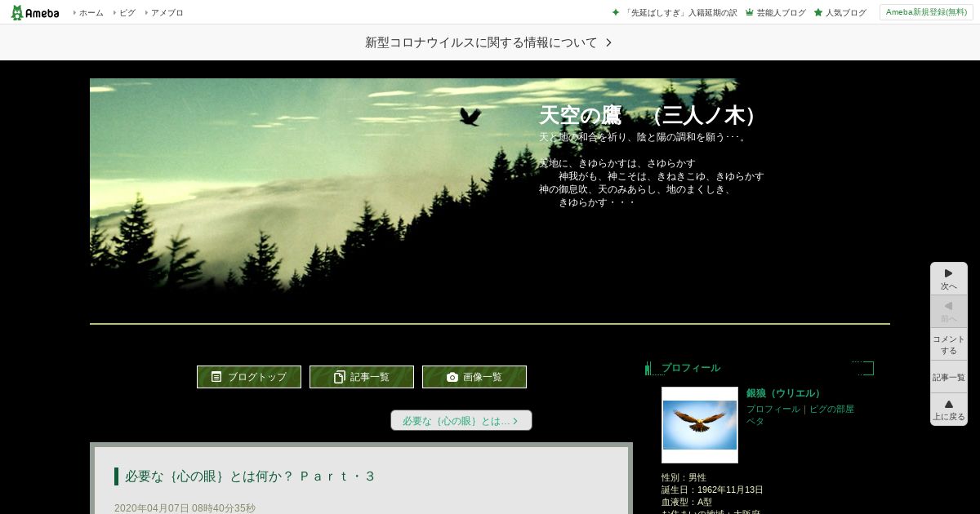980x514 pixels.
Task: Click the up arrow icon above 上に戻る
Action: point(949,404)
